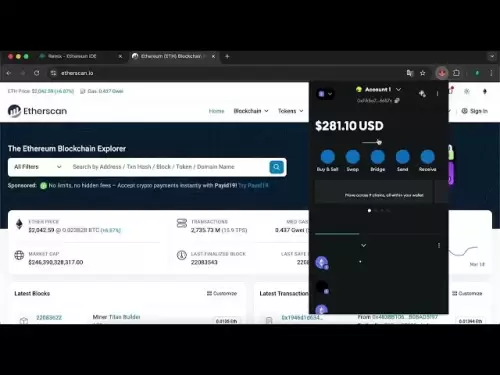Expand the token list network filter chevron
The height and width of the screenshot is (375, 500).
[x=364, y=246]
